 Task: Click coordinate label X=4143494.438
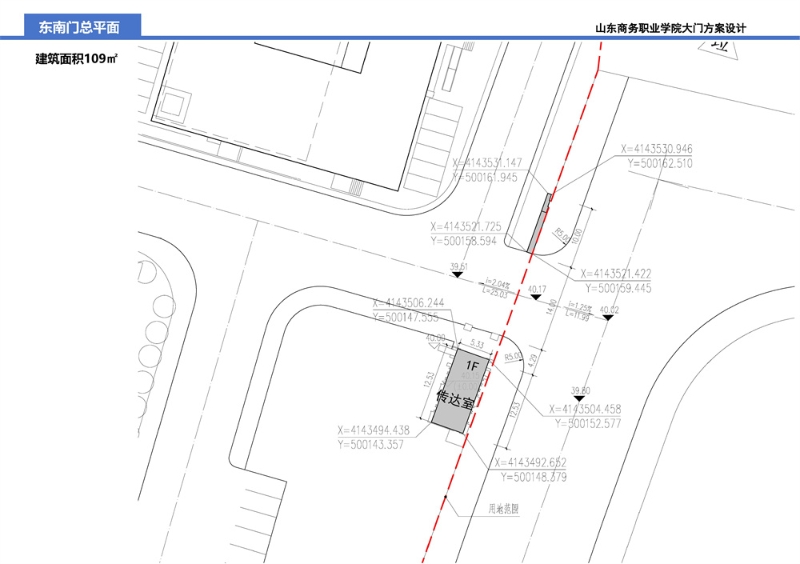pos(373,430)
